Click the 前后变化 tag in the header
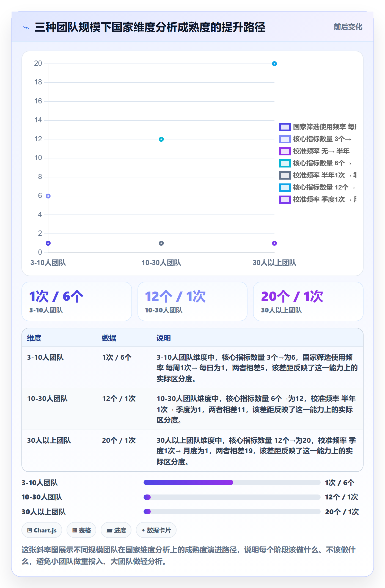The width and height of the screenshot is (385, 588). tap(348, 27)
